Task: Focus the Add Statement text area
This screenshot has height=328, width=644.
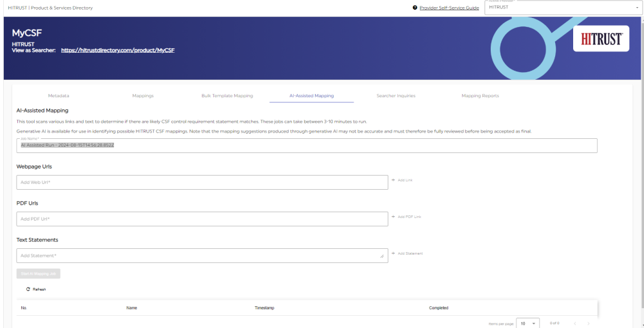Action: 202,255
